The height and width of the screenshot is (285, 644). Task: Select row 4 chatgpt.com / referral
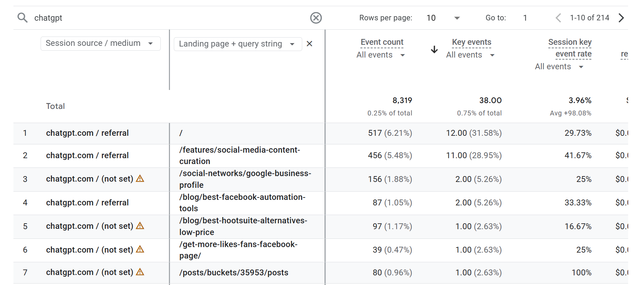tap(87, 203)
